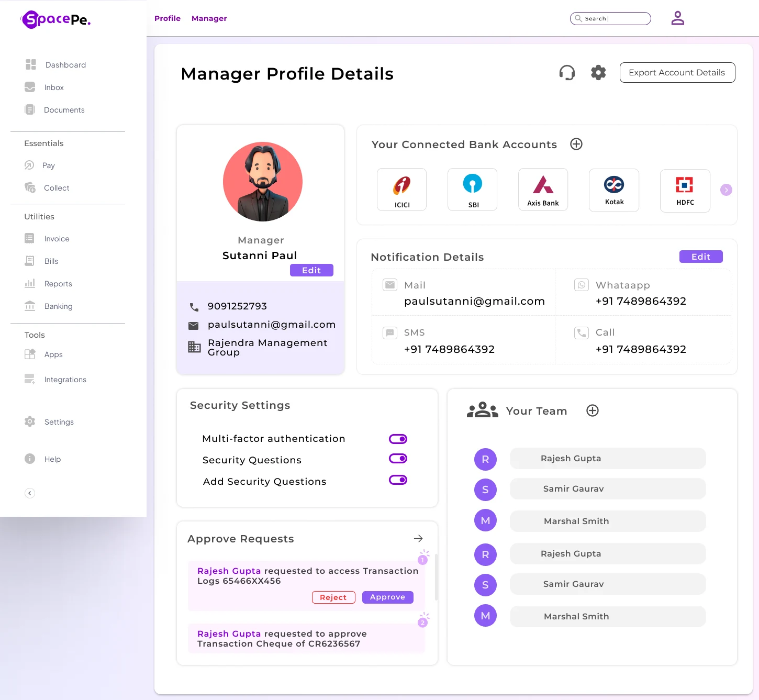Image resolution: width=759 pixels, height=700 pixels.
Task: Click Rajesh Gupta link in Cheque request
Action: [x=229, y=634]
